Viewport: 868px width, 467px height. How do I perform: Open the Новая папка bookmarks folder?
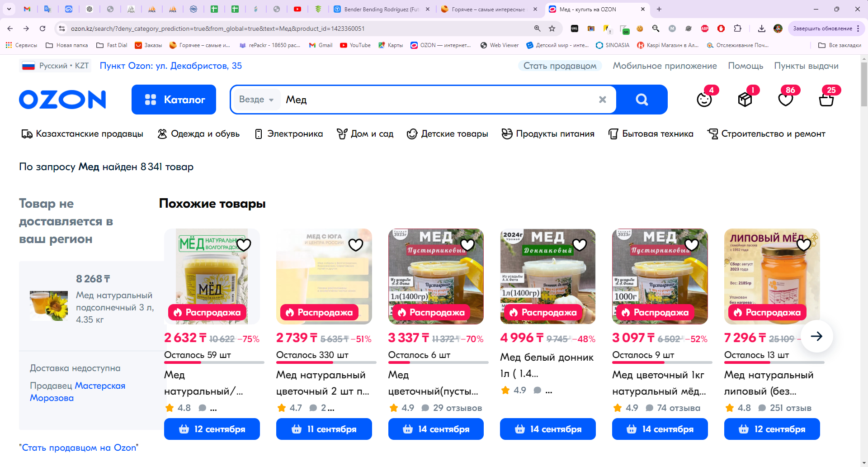(67, 45)
